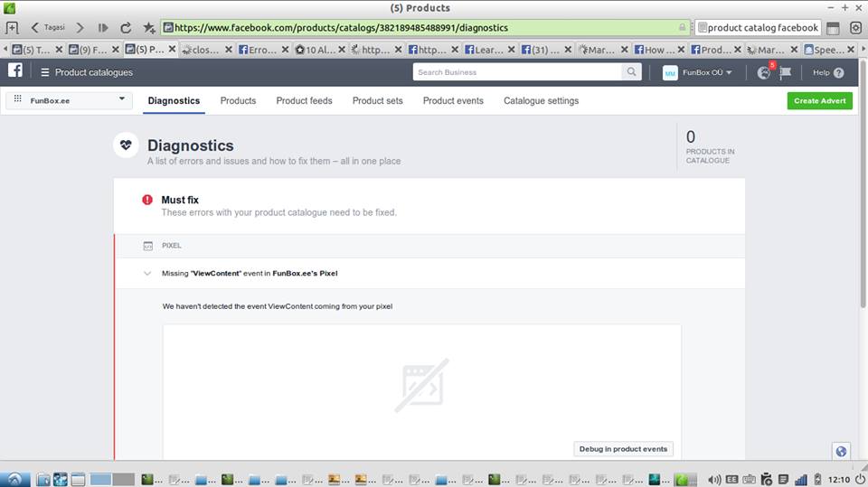
Task: Click the Diagnostics heart icon
Action: coord(126,145)
